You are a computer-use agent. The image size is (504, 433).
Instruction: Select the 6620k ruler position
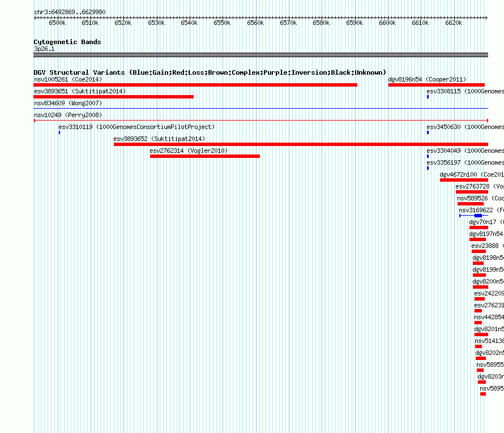click(454, 23)
